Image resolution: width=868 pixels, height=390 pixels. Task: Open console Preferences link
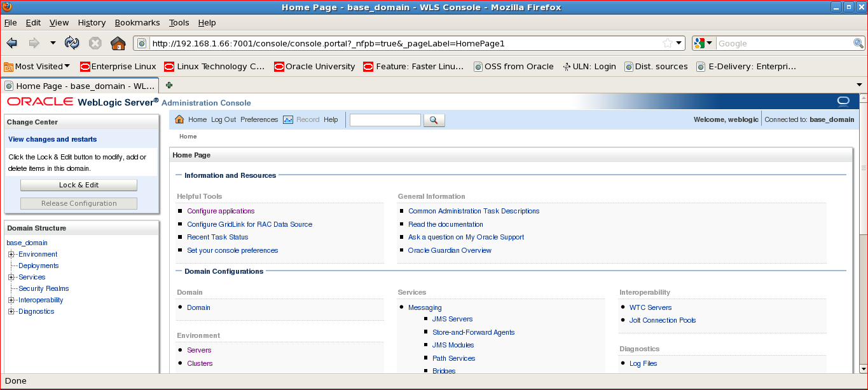click(259, 119)
